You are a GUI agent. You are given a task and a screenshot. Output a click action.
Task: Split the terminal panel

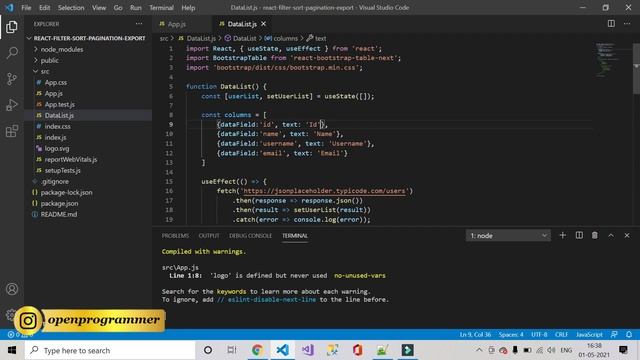[579, 235]
